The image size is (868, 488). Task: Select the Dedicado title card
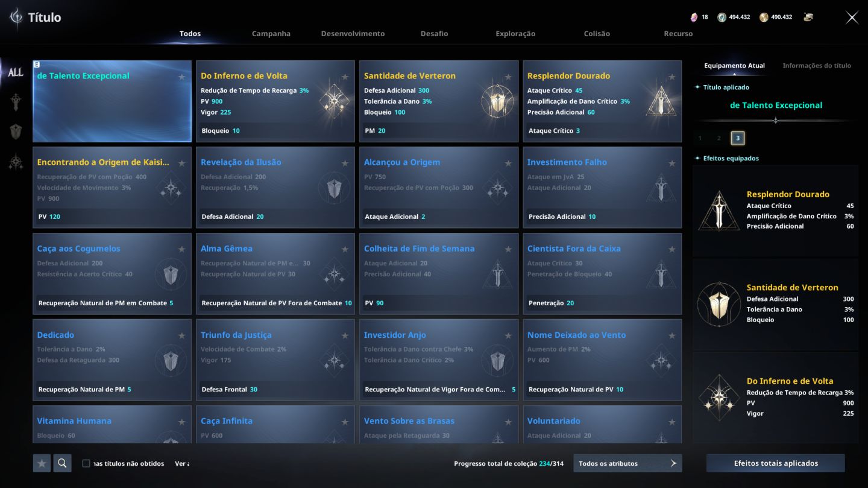112,360
